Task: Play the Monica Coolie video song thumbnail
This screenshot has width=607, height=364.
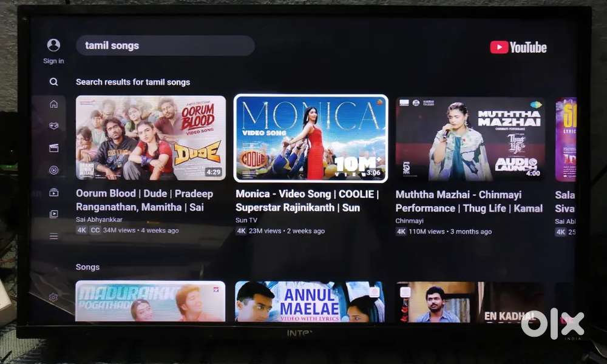Action: [x=311, y=138]
